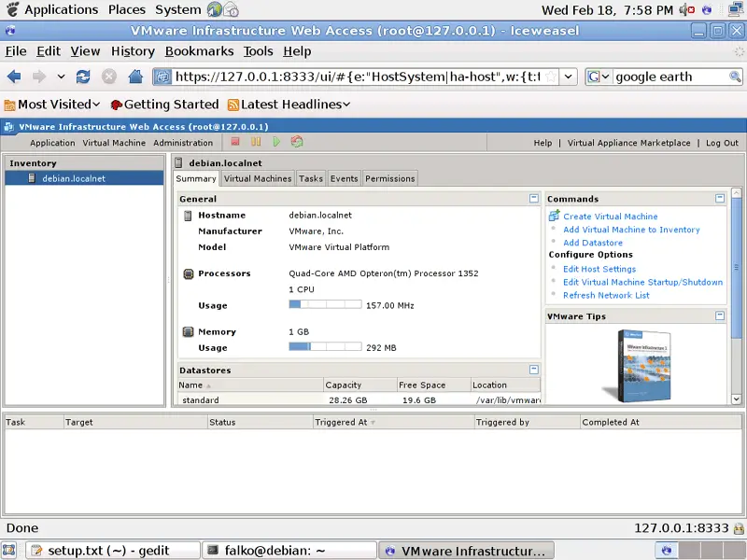The image size is (747, 560).
Task: Click the Reset virtual machine icon
Action: (x=297, y=142)
